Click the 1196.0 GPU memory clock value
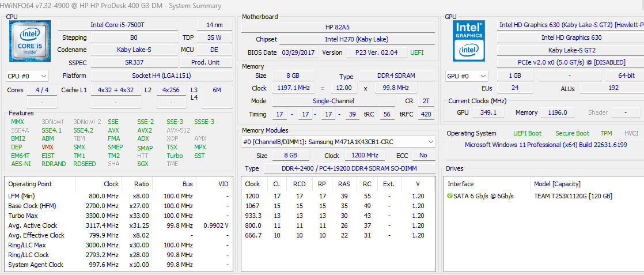Image resolution: width=644 pixels, height=275 pixels. click(x=558, y=112)
